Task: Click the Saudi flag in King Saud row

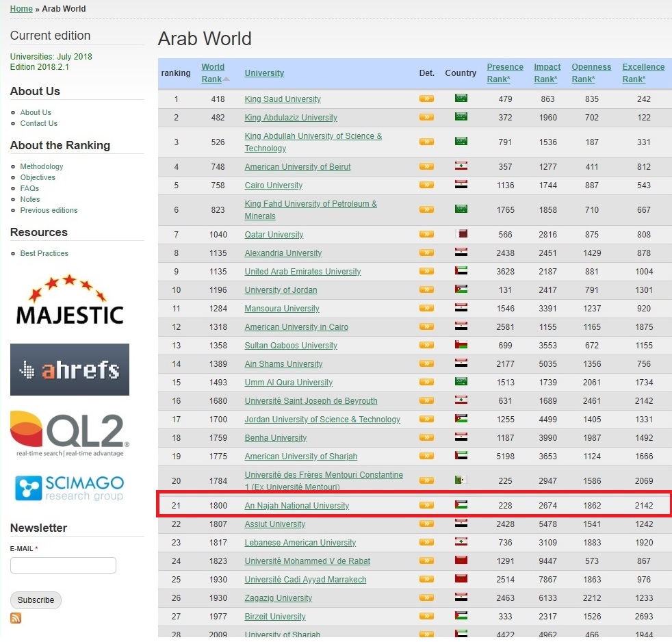Action: (x=461, y=98)
